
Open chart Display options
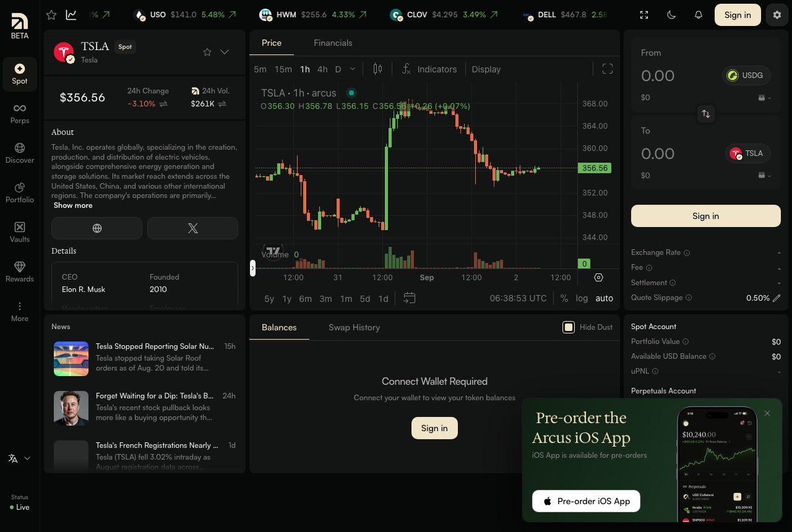(x=486, y=69)
